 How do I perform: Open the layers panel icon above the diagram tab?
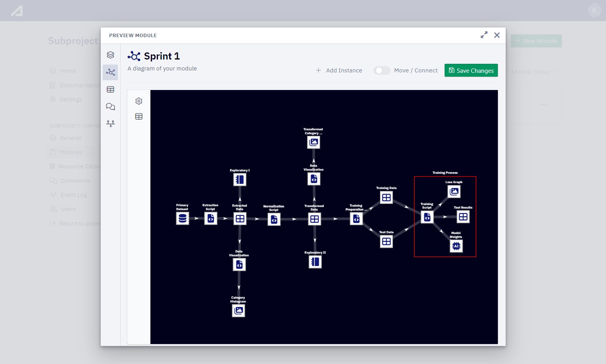(110, 54)
